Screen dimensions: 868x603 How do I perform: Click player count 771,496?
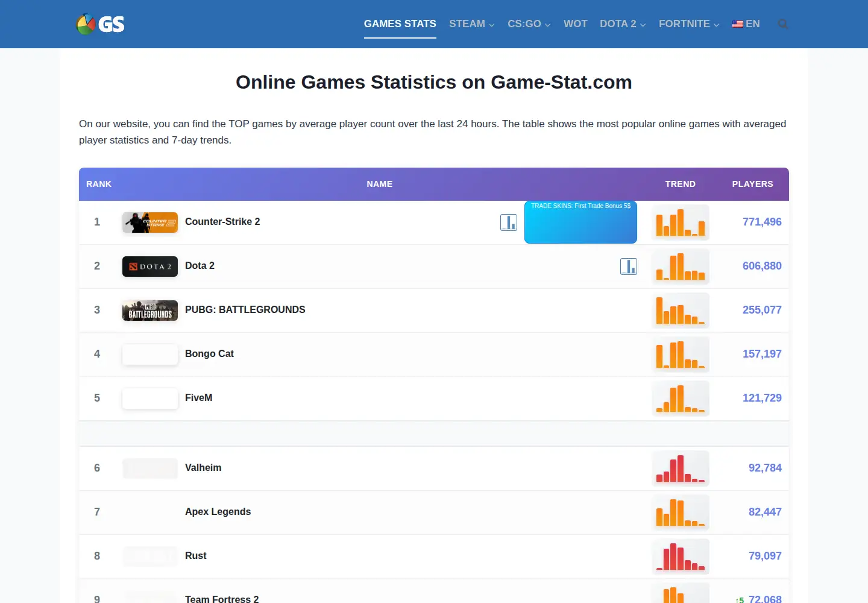click(x=762, y=222)
